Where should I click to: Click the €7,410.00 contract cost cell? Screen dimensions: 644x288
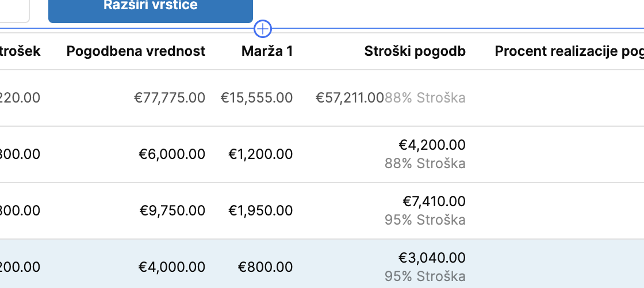[x=434, y=201]
